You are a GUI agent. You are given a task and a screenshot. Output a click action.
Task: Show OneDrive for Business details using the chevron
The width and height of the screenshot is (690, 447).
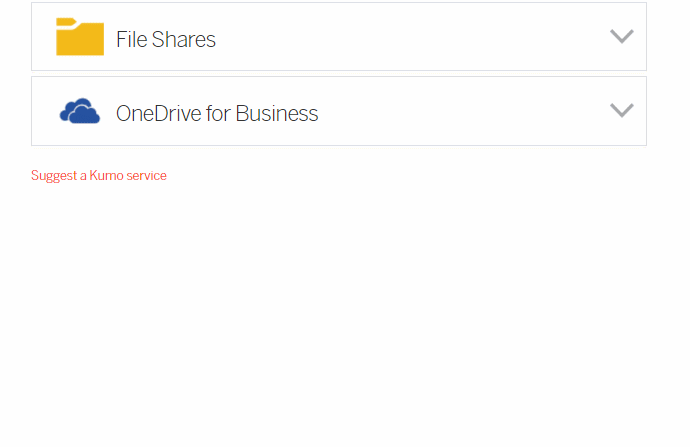click(x=622, y=110)
